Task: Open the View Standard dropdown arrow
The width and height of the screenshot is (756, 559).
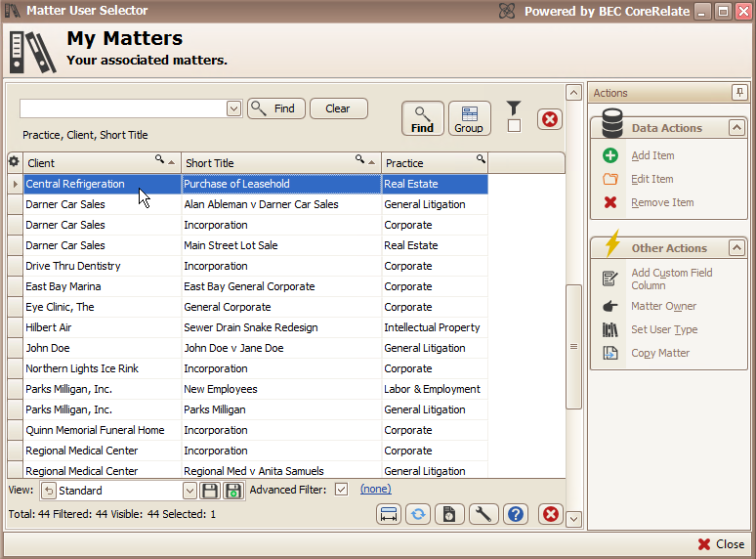Action: click(x=189, y=491)
